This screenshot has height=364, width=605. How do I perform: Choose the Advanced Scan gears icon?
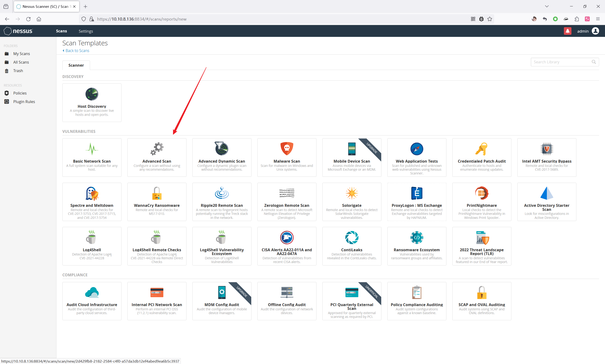click(x=157, y=149)
